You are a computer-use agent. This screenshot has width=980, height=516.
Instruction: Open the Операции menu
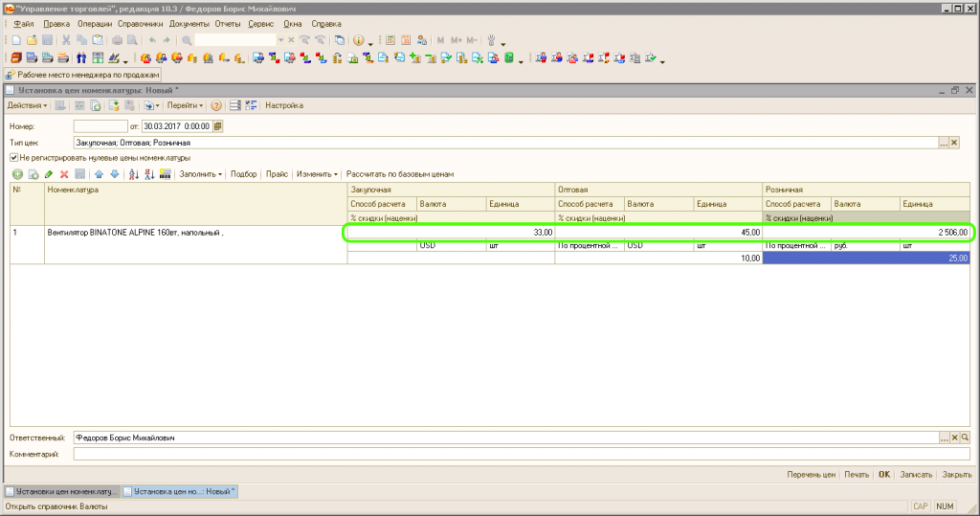(95, 24)
